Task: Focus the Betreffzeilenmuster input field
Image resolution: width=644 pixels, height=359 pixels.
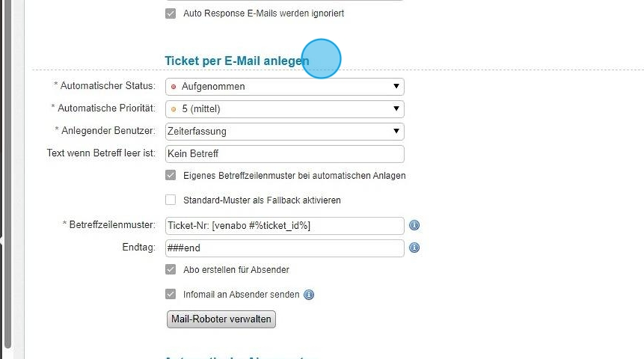Action: (x=284, y=225)
